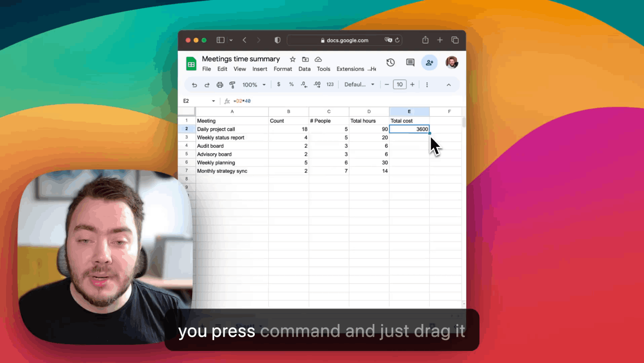Screen dimensions: 644x363
Task: Star the Meetings time summary document
Action: 293,59
